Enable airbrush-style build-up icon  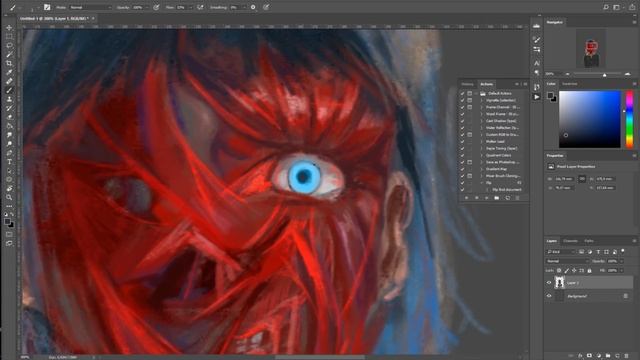(200, 7)
